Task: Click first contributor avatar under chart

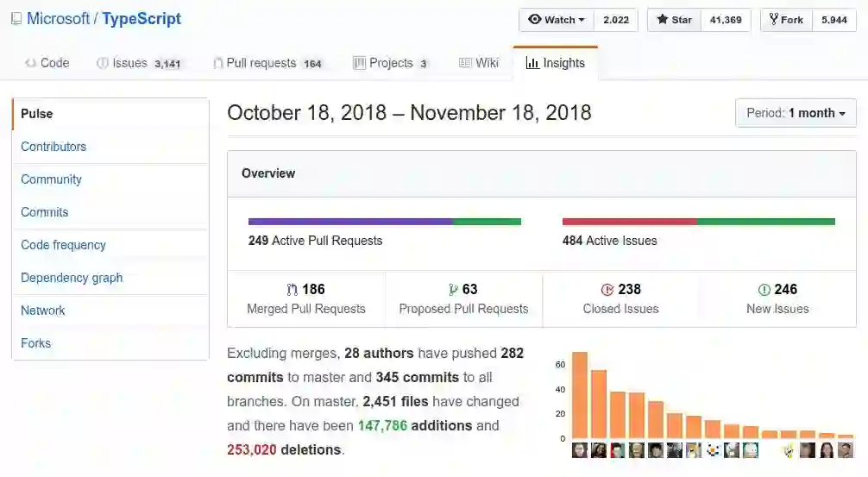Action: [x=580, y=450]
